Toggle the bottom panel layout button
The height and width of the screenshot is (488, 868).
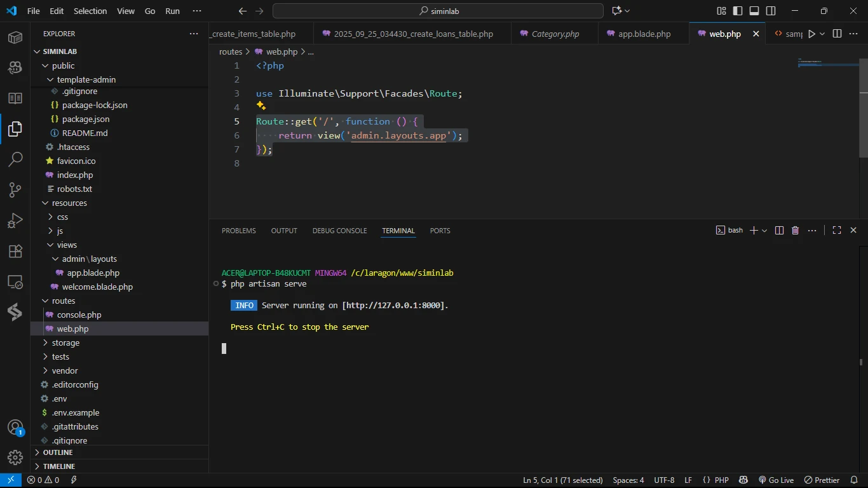(x=754, y=11)
